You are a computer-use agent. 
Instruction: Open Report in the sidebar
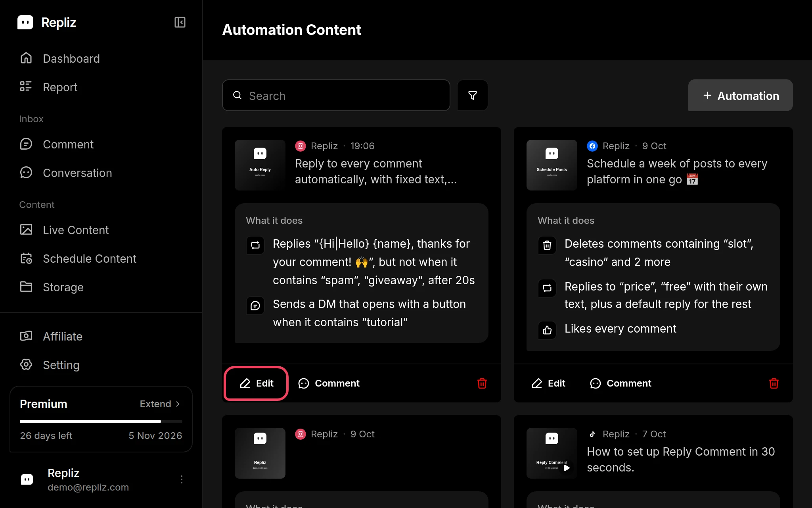tap(101, 87)
